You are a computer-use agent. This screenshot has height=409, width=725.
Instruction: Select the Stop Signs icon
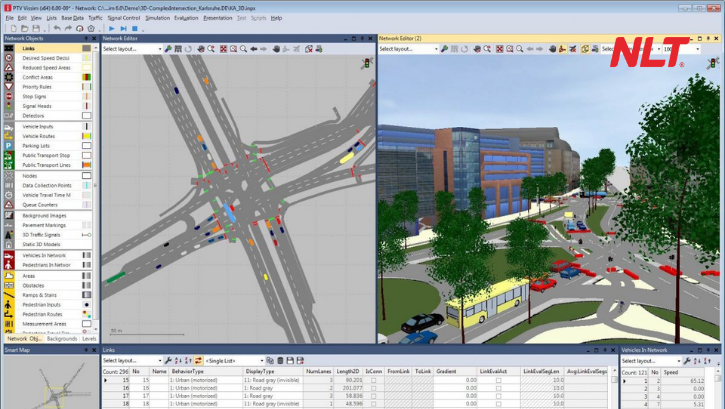[9, 97]
